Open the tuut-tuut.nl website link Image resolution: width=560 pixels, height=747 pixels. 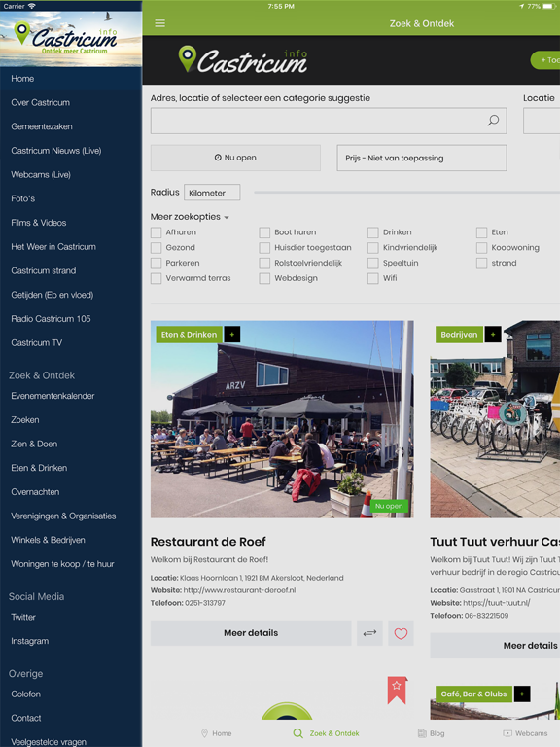[497, 603]
